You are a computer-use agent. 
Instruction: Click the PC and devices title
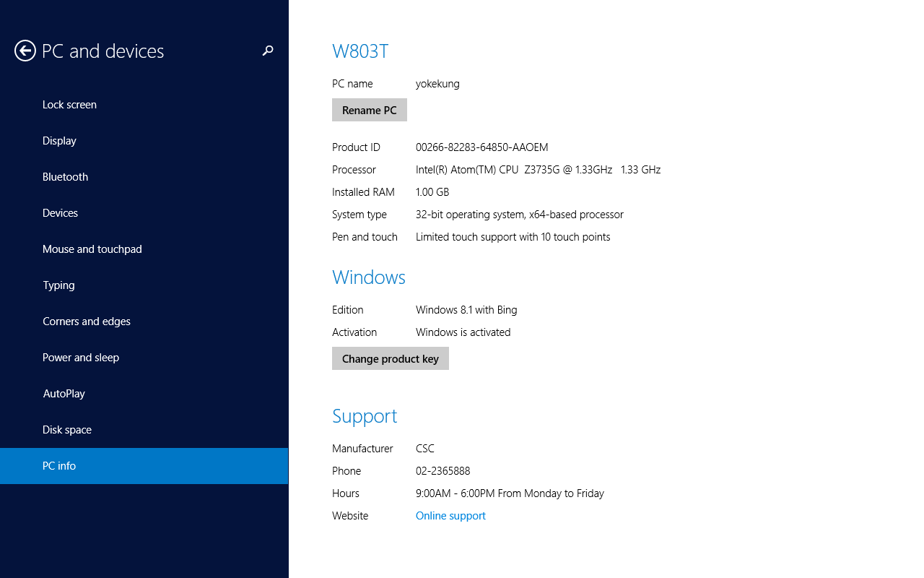tap(103, 51)
